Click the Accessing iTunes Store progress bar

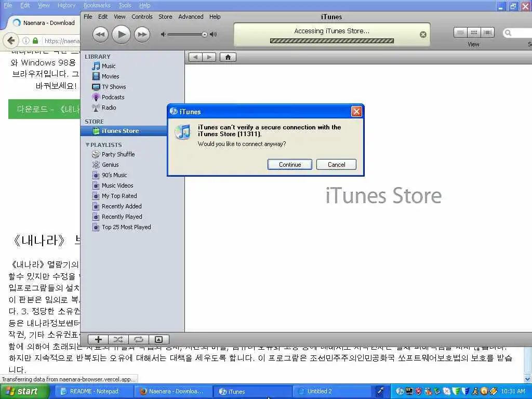click(x=332, y=41)
